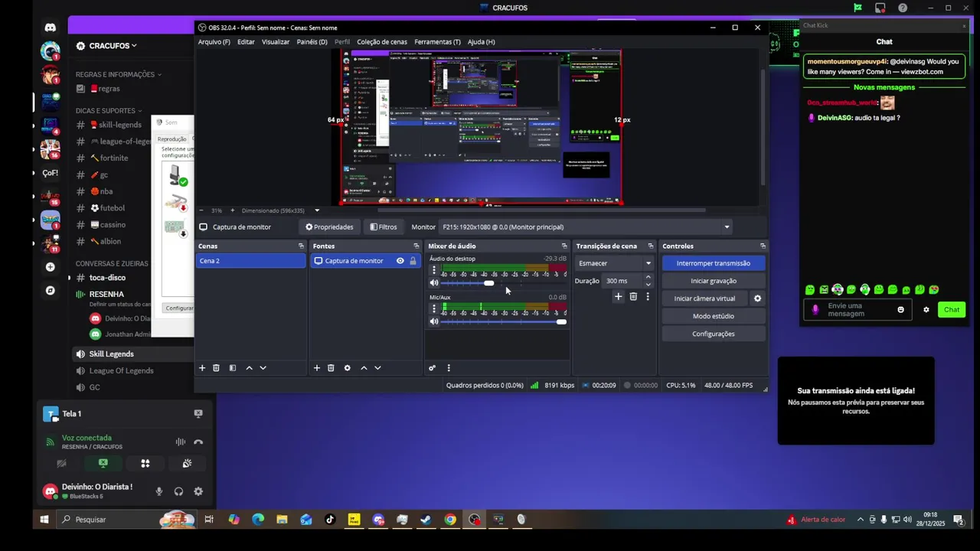Move scene up arrow in Cenas panel
This screenshot has height=551, width=980.
point(249,368)
